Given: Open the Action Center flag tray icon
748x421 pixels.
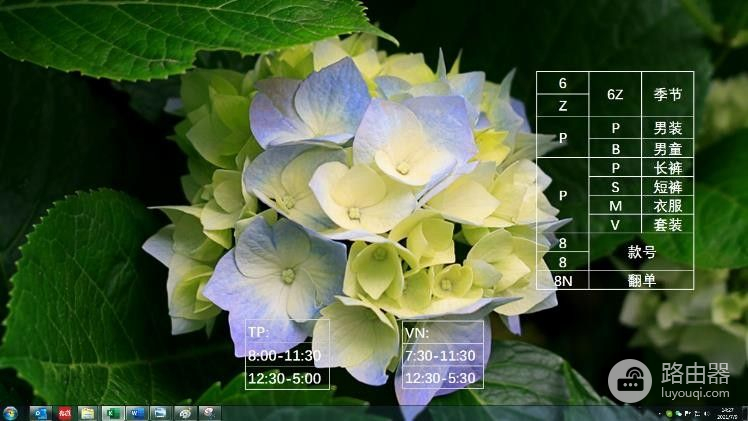Looking at the screenshot, I should (x=687, y=413).
